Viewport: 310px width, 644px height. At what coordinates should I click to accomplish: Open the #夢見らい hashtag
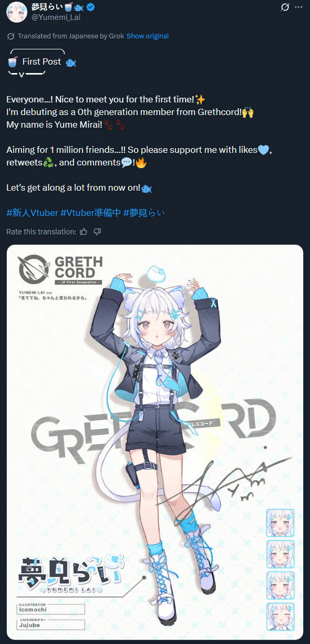pyautogui.click(x=144, y=213)
